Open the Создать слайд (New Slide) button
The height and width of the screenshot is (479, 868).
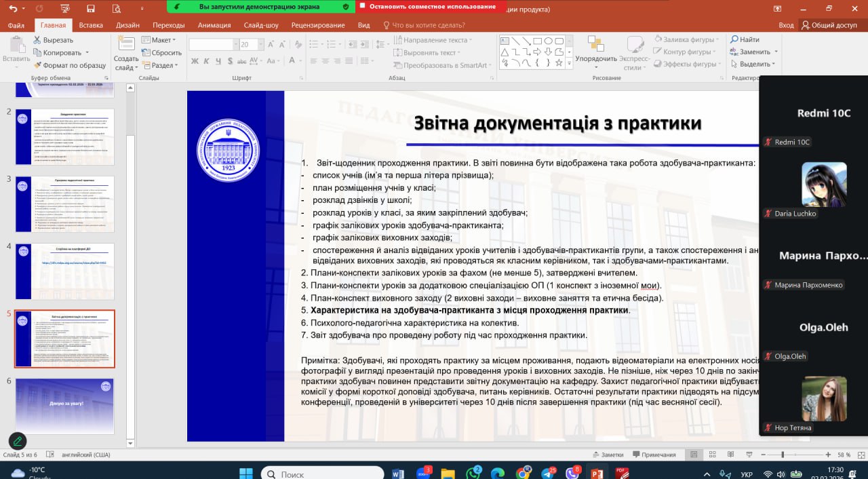pyautogui.click(x=125, y=53)
